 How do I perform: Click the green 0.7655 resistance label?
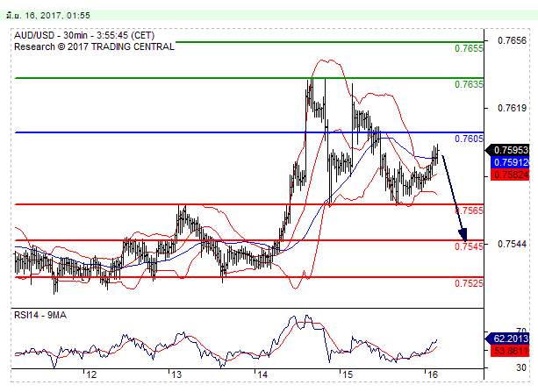point(469,48)
